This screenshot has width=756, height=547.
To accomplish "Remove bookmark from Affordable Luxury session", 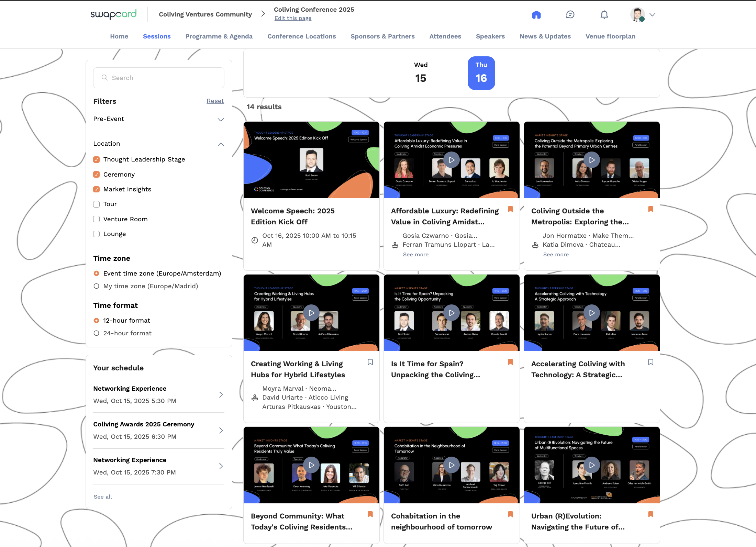I will (x=510, y=209).
